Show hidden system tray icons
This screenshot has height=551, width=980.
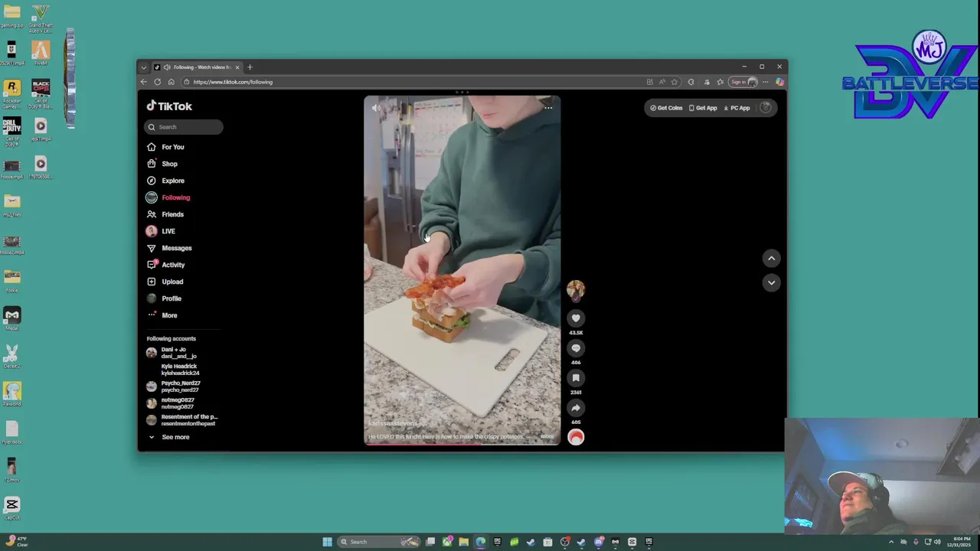(x=891, y=542)
